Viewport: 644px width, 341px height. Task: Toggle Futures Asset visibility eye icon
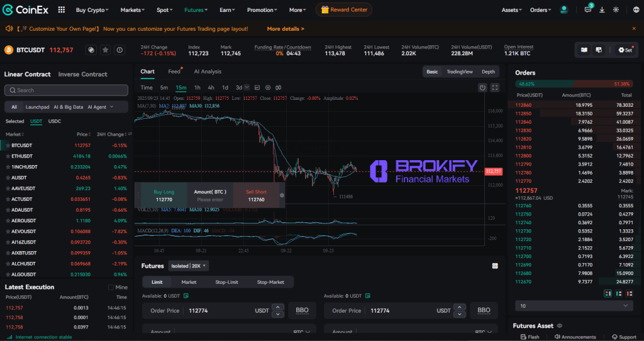click(x=559, y=326)
